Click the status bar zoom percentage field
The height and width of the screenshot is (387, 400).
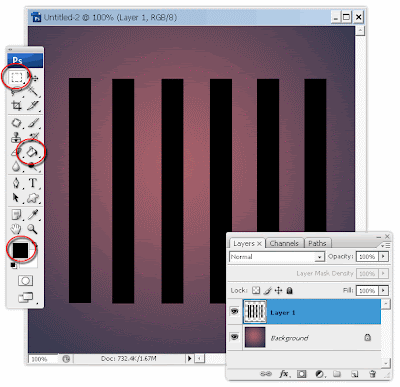pos(43,359)
